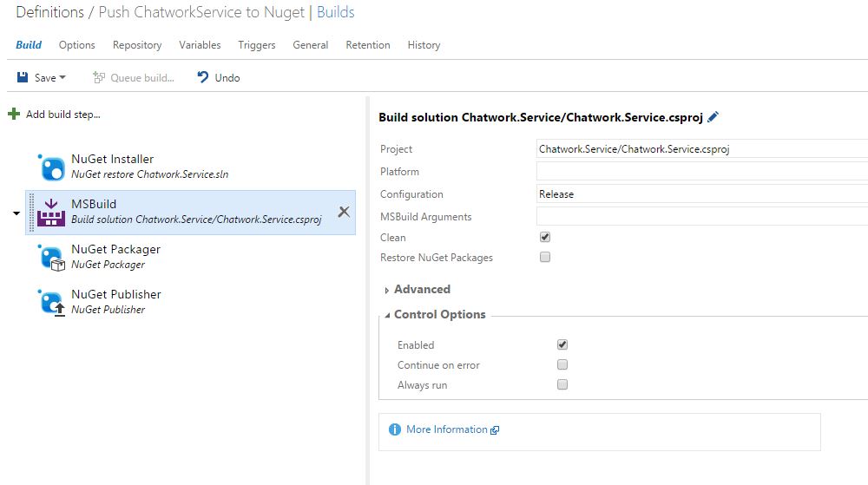This screenshot has width=868, height=485.
Task: Switch to the Build tab
Action: click(29, 45)
